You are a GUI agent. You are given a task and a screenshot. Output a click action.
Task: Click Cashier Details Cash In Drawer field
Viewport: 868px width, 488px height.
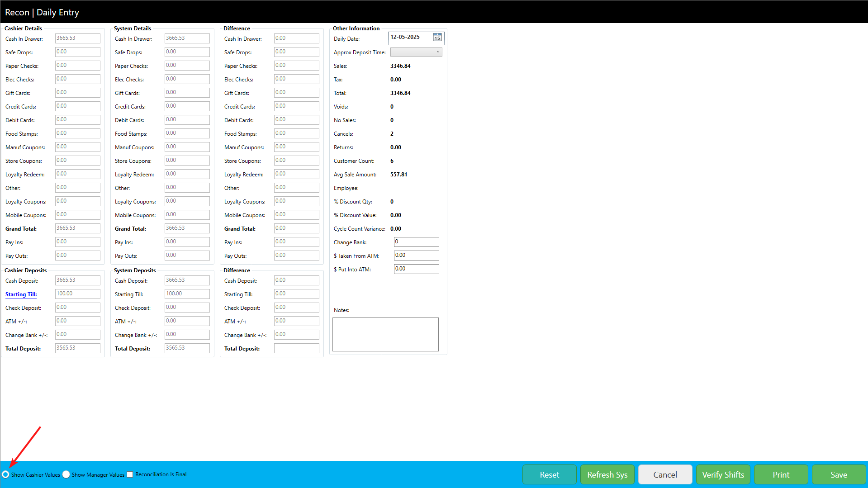pyautogui.click(x=77, y=38)
